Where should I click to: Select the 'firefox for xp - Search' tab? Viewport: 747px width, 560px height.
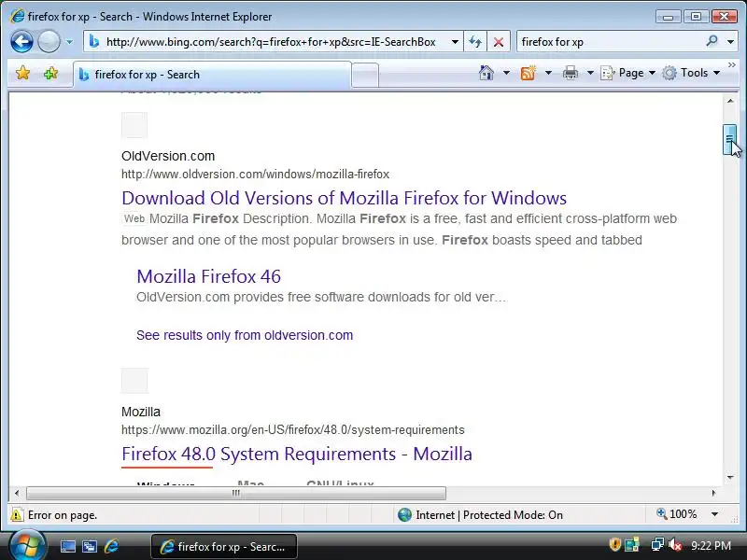pyautogui.click(x=213, y=75)
